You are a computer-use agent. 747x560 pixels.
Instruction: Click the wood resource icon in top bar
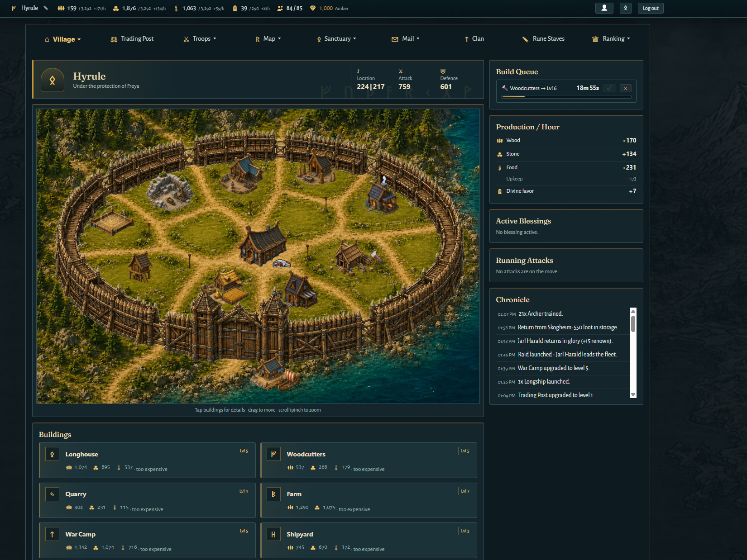click(x=61, y=8)
